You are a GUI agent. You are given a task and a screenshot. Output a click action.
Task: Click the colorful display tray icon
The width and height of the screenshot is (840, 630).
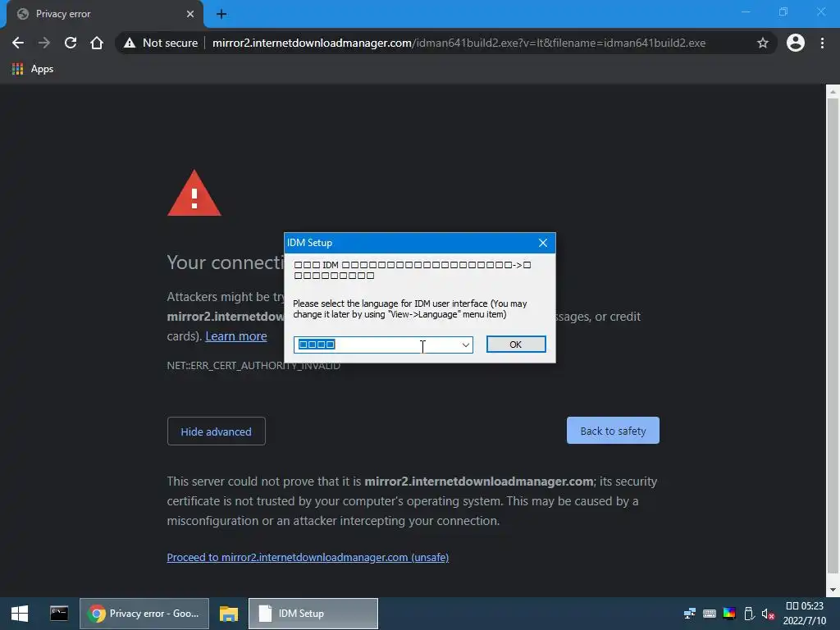coord(729,613)
